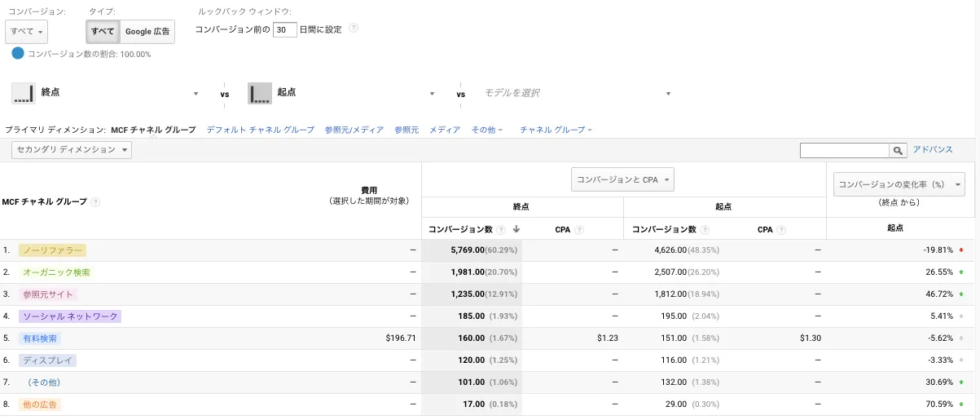Viewport: 980px width, 420px height.
Task: Open help icon next to MCF チャネル グループ header
Action: pos(95,201)
